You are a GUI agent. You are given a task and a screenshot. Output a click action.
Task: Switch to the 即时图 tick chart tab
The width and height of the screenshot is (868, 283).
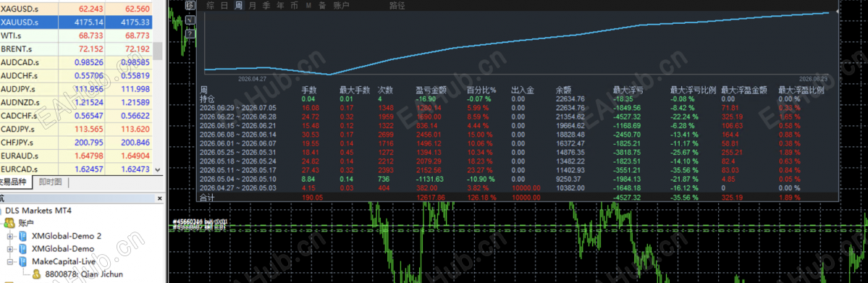[51, 182]
